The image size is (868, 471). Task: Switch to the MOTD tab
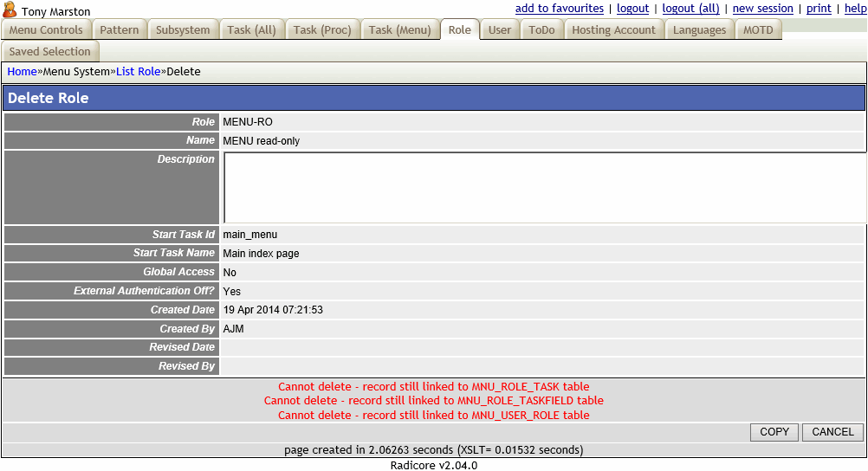pyautogui.click(x=758, y=30)
